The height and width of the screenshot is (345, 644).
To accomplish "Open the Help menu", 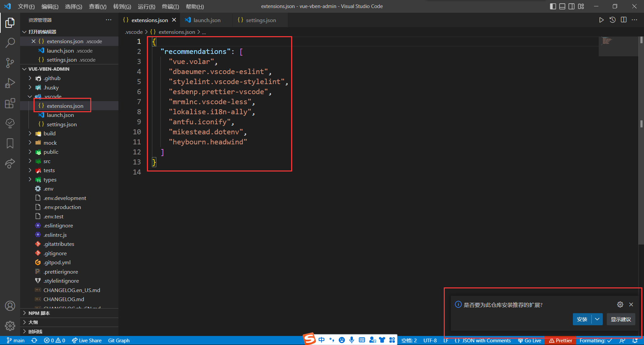I will point(195,6).
